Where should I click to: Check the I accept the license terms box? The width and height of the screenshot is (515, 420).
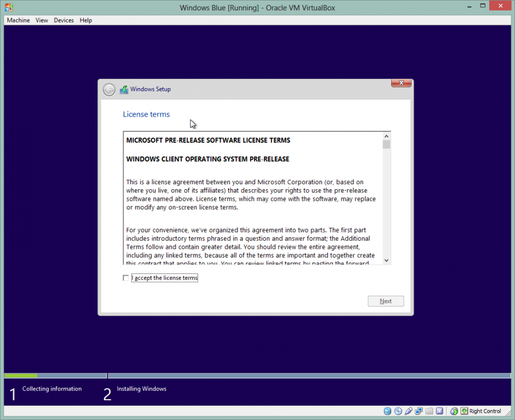click(125, 278)
